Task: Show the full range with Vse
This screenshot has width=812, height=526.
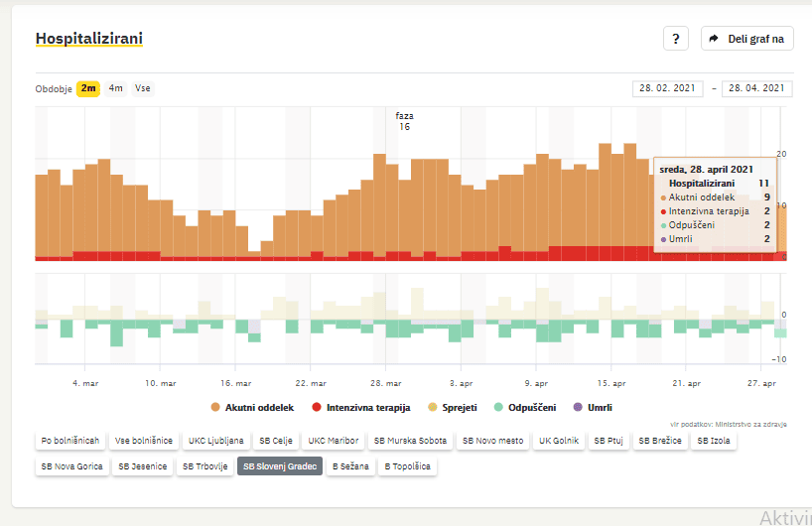Action: [x=143, y=88]
